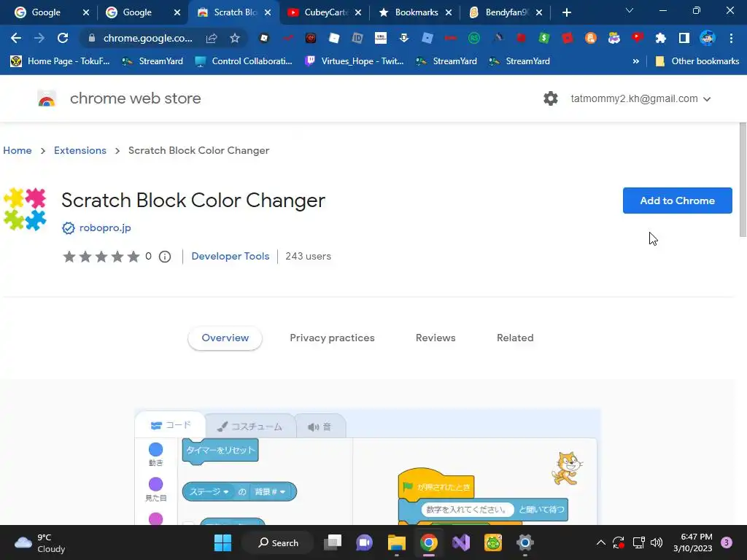Click the chrome web store rainbow logo
This screenshot has width=747, height=560.
tap(47, 98)
